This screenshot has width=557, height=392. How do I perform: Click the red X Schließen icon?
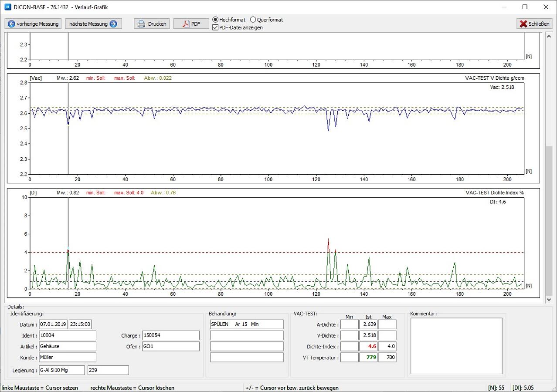coord(523,24)
